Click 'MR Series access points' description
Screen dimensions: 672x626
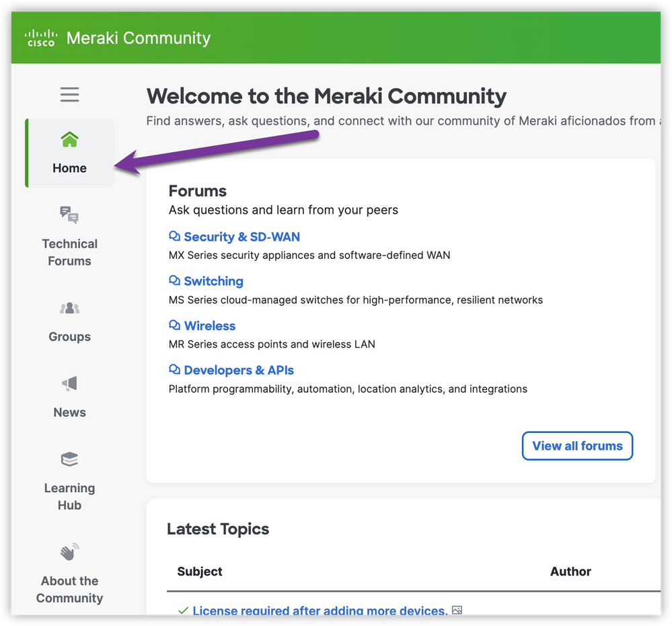pyautogui.click(x=272, y=344)
